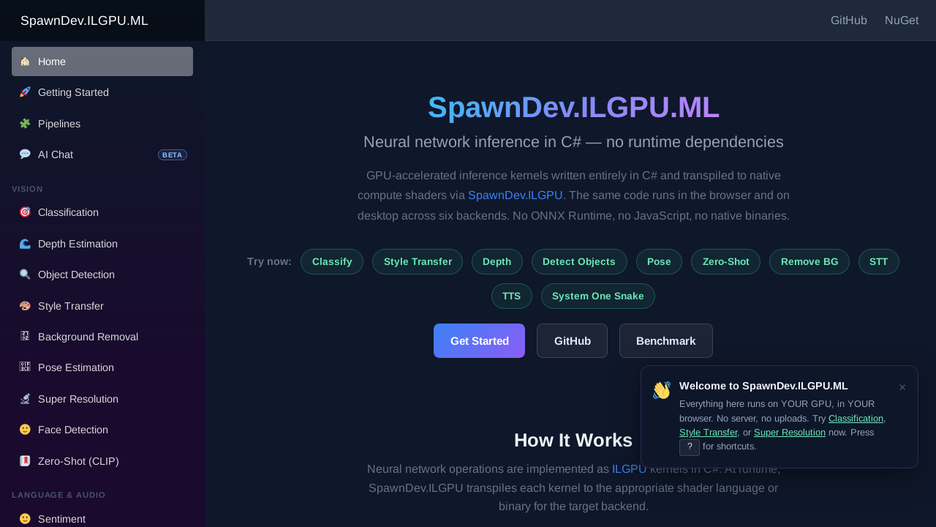The height and width of the screenshot is (527, 936).
Task: Open Sentiment under Language & Audio
Action: point(102,519)
